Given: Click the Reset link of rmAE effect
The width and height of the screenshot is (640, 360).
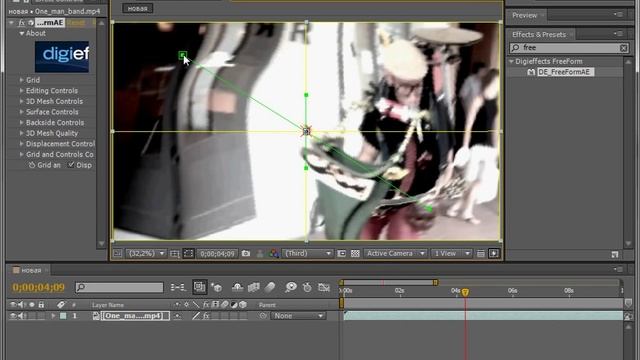Looking at the screenshot, I should click(x=76, y=23).
